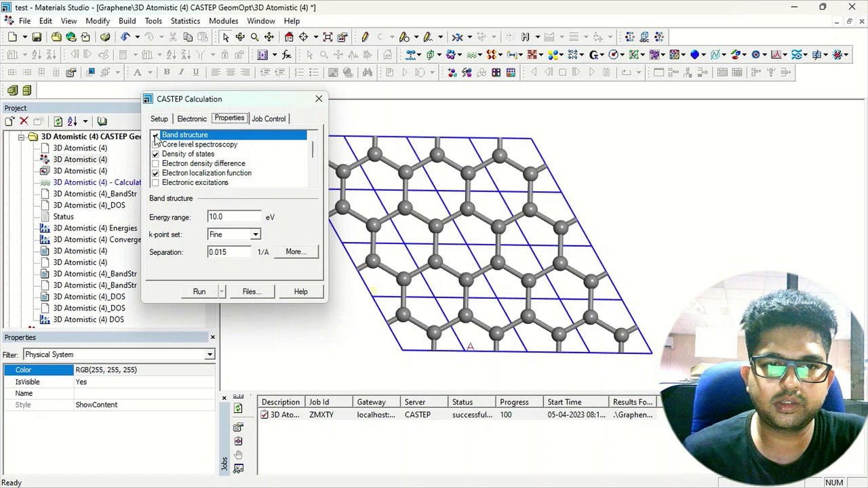Click the blue hexagon module icon
868x488 pixels.
click(x=694, y=55)
